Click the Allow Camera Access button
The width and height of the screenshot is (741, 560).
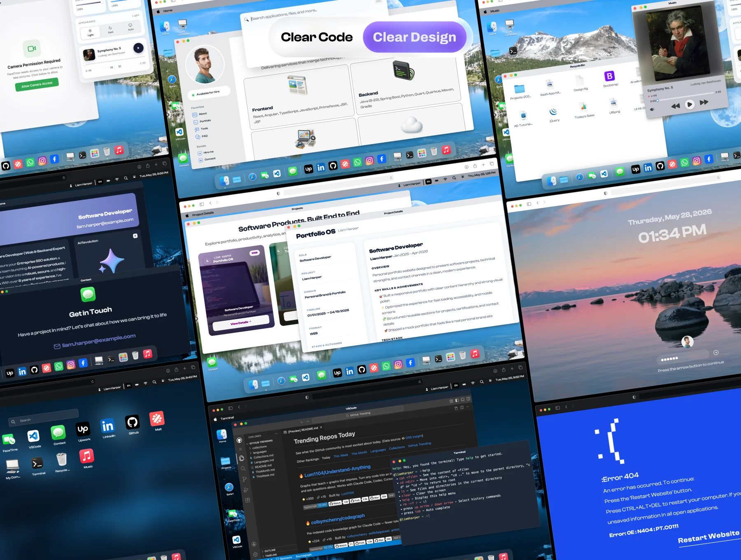pyautogui.click(x=37, y=84)
